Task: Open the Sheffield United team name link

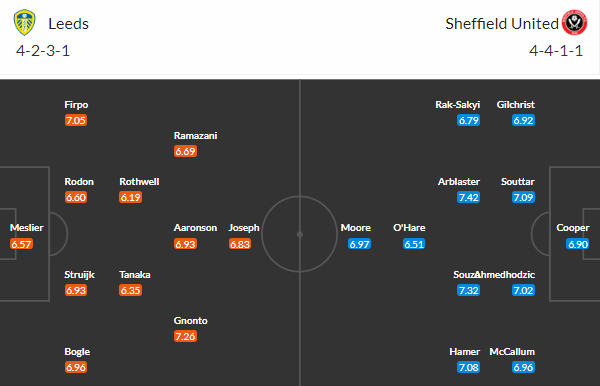Action: click(502, 24)
